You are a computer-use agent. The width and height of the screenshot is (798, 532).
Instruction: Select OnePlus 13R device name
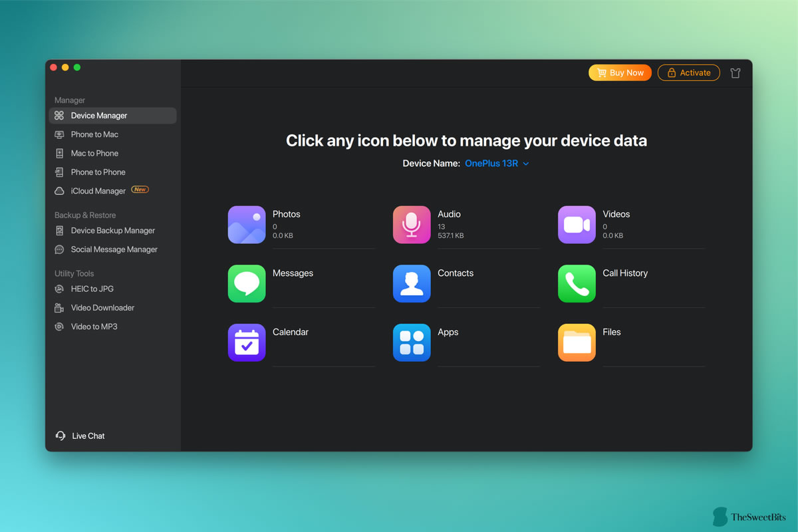(491, 163)
